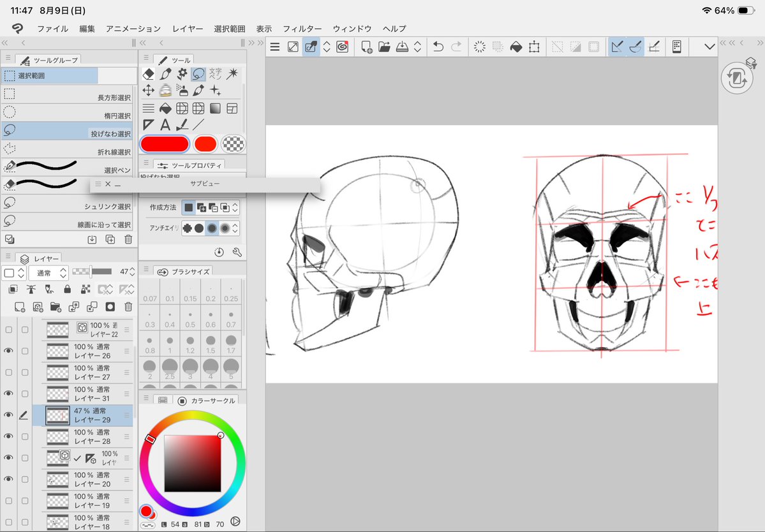Viewport: 765px width, 532px height.
Task: Select the Fill bucket tool in tool palette
Action: click(x=165, y=108)
